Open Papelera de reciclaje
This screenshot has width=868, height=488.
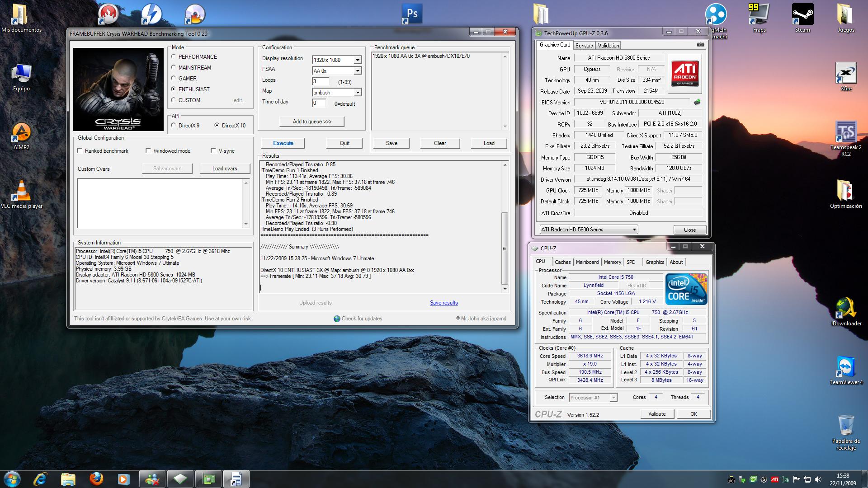tap(846, 433)
